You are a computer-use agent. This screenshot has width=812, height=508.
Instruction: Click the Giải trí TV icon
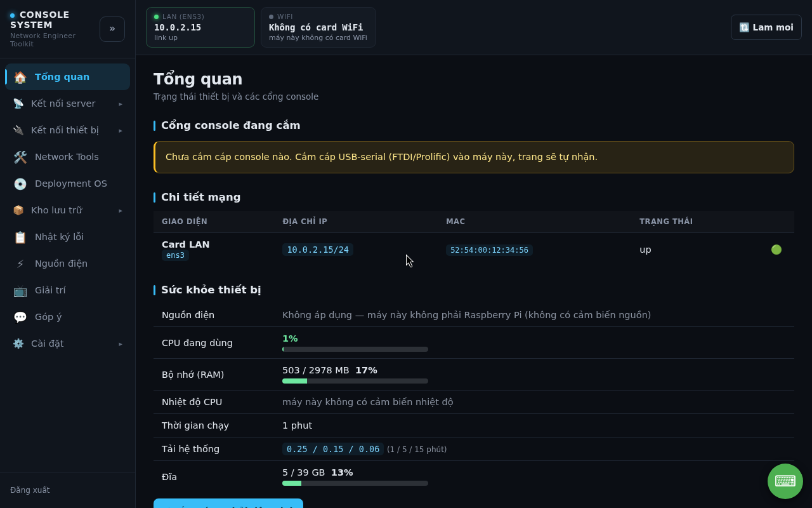tap(20, 291)
